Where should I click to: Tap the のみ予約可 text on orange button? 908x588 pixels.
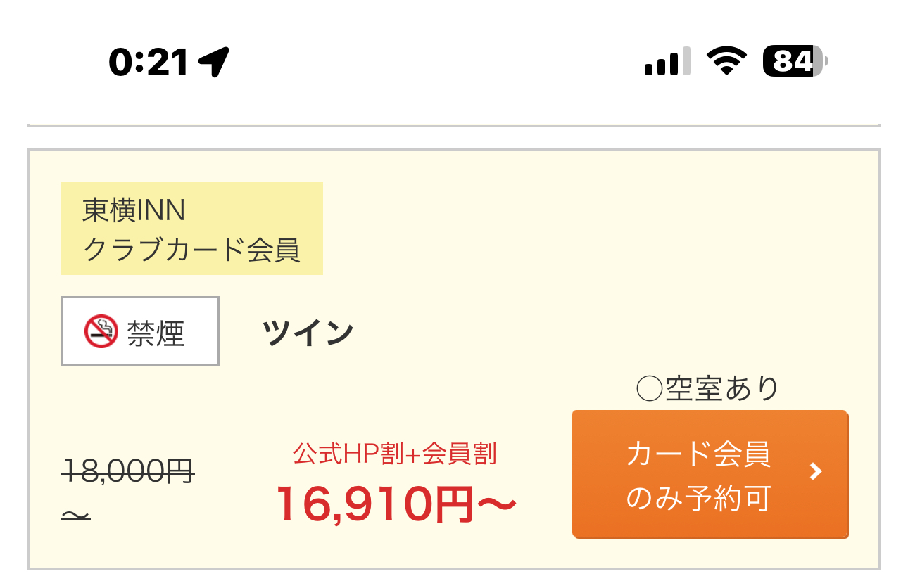(698, 499)
